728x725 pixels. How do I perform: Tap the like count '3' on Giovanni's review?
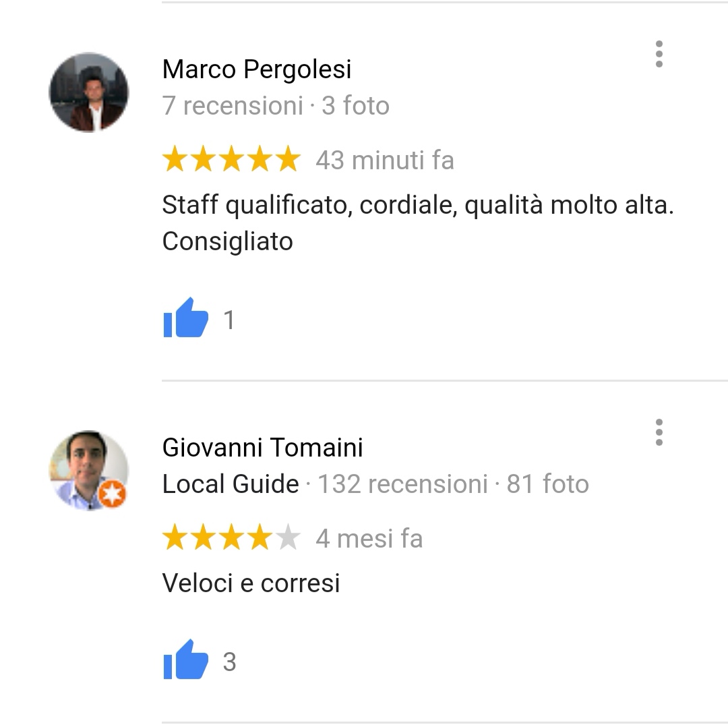coord(229,662)
